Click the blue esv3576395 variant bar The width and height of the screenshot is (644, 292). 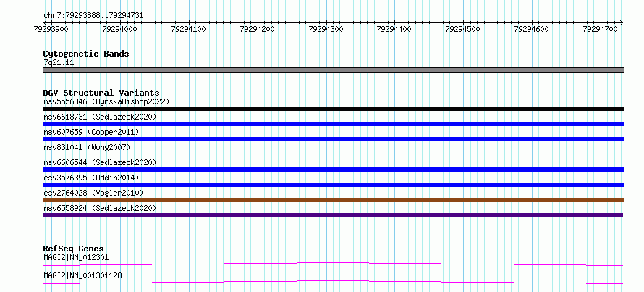pos(333,185)
